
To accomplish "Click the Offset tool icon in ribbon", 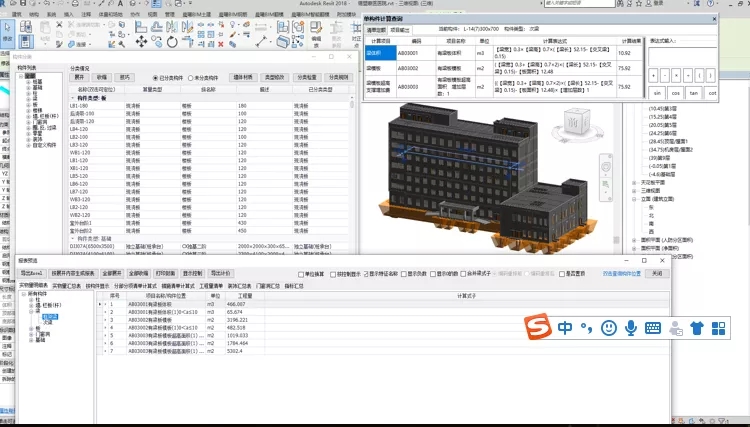I will click(156, 26).
